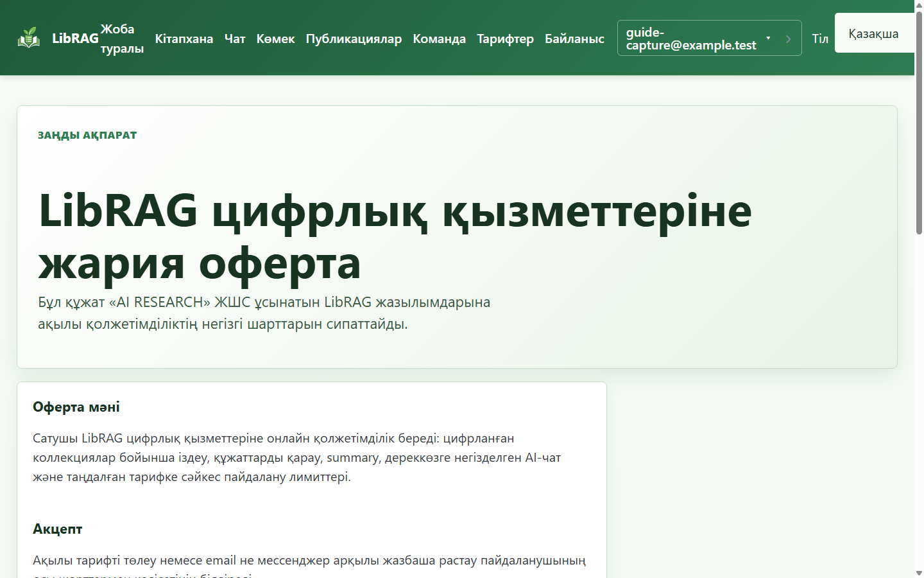The height and width of the screenshot is (578, 924).
Task: Navigate to Публикациялар
Action: (354, 39)
